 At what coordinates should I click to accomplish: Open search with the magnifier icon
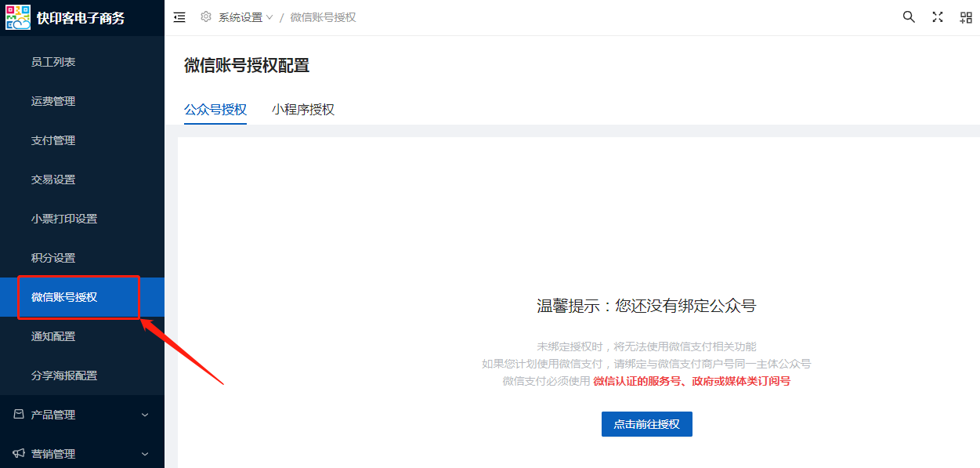point(909,17)
